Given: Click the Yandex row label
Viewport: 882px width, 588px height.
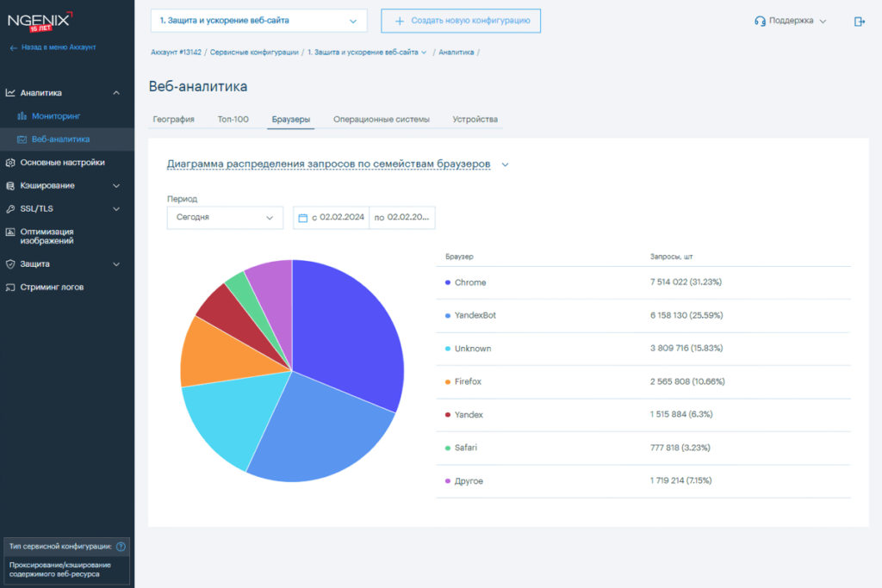Looking at the screenshot, I should pos(469,415).
